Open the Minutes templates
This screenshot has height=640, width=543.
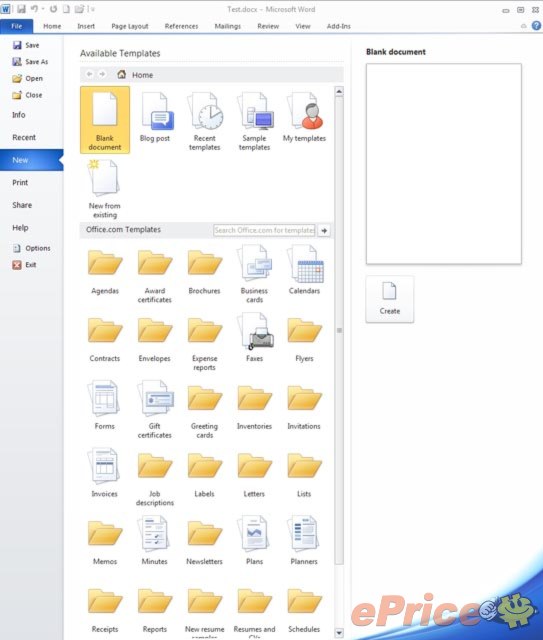tap(155, 541)
